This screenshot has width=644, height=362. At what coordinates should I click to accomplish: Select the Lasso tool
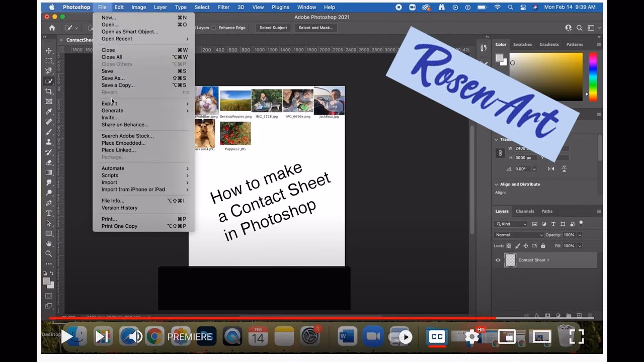(49, 71)
